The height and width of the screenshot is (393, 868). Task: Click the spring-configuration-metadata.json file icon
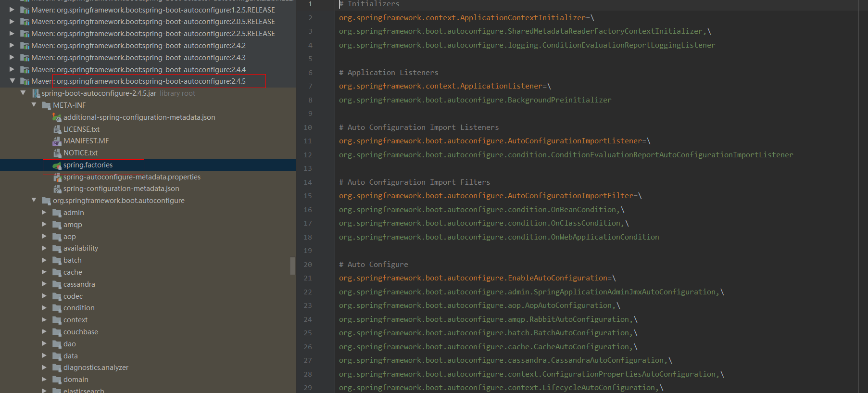(57, 189)
